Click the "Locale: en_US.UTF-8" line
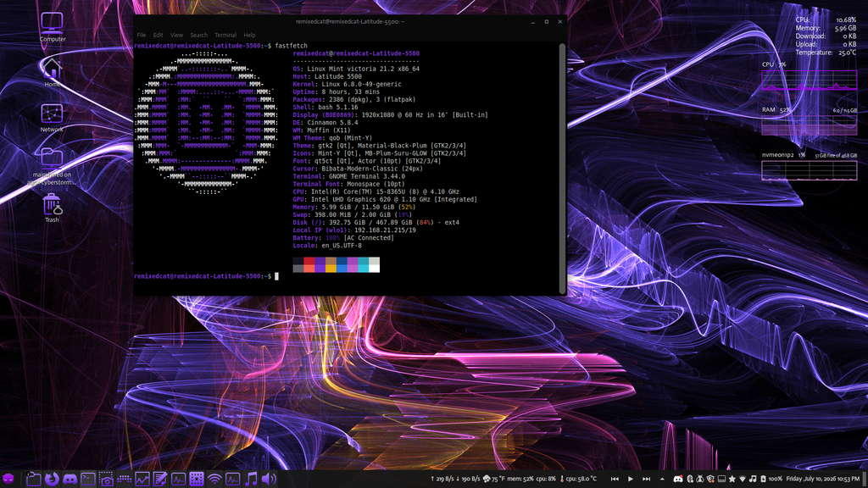The image size is (868, 488). 327,246
